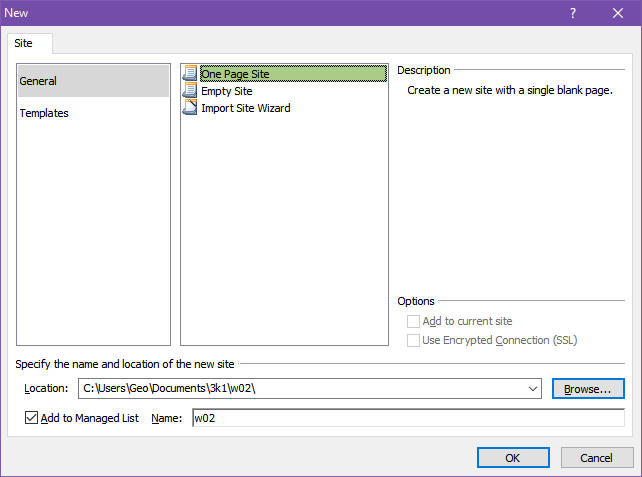Screen dimensions: 642x477
Task: Click the Import Site Wizard icon
Action: pos(190,107)
